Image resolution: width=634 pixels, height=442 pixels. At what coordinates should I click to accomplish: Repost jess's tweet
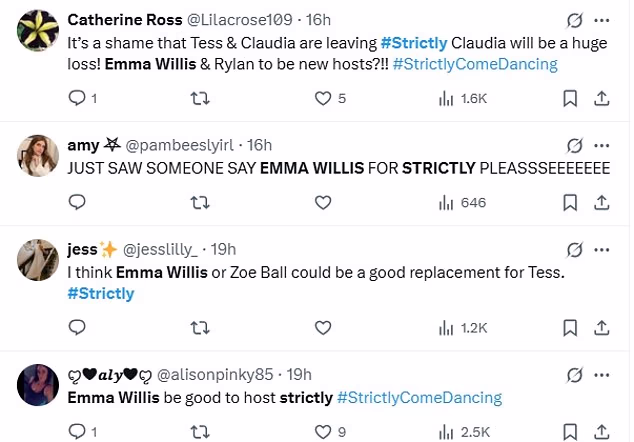tap(200, 327)
